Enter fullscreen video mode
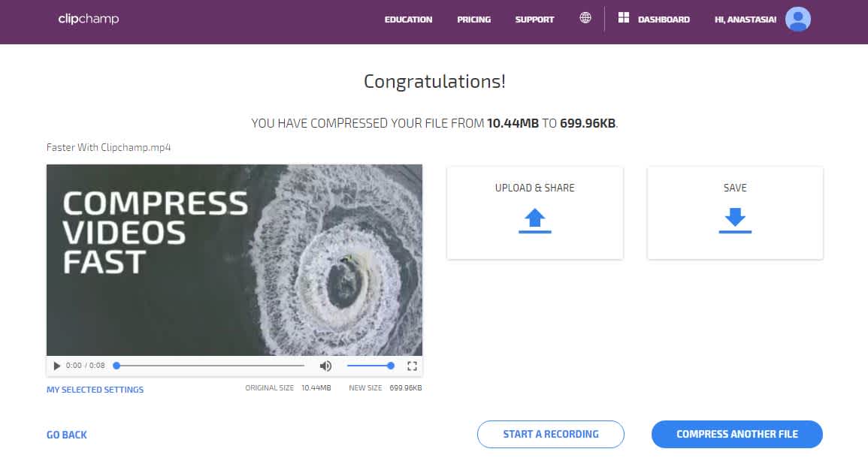This screenshot has width=868, height=461. click(x=412, y=366)
